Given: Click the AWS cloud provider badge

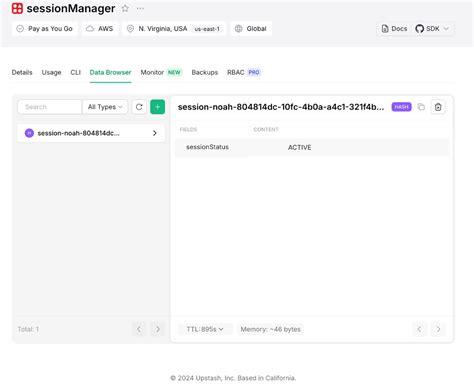Looking at the screenshot, I should [x=100, y=29].
